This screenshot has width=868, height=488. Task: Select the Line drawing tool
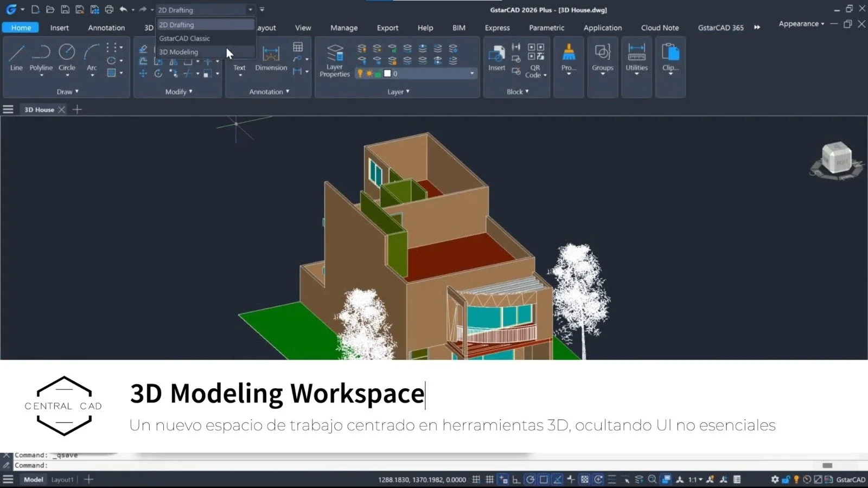pos(16,57)
